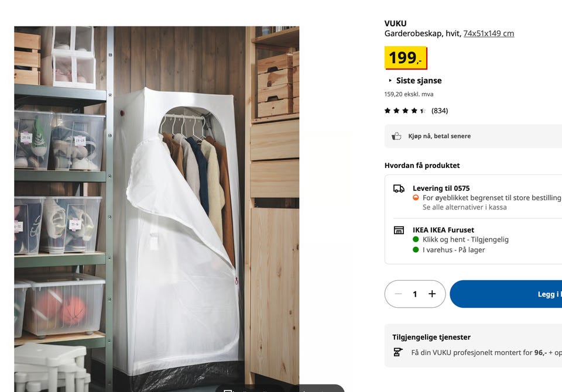Click the quantity number field

[x=415, y=294]
